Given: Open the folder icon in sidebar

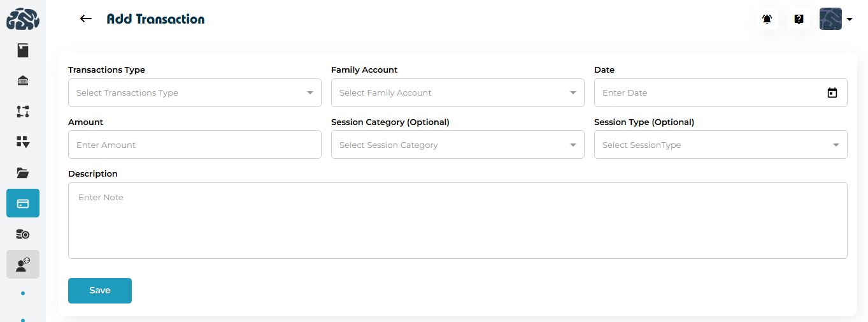Looking at the screenshot, I should pyautogui.click(x=23, y=173).
